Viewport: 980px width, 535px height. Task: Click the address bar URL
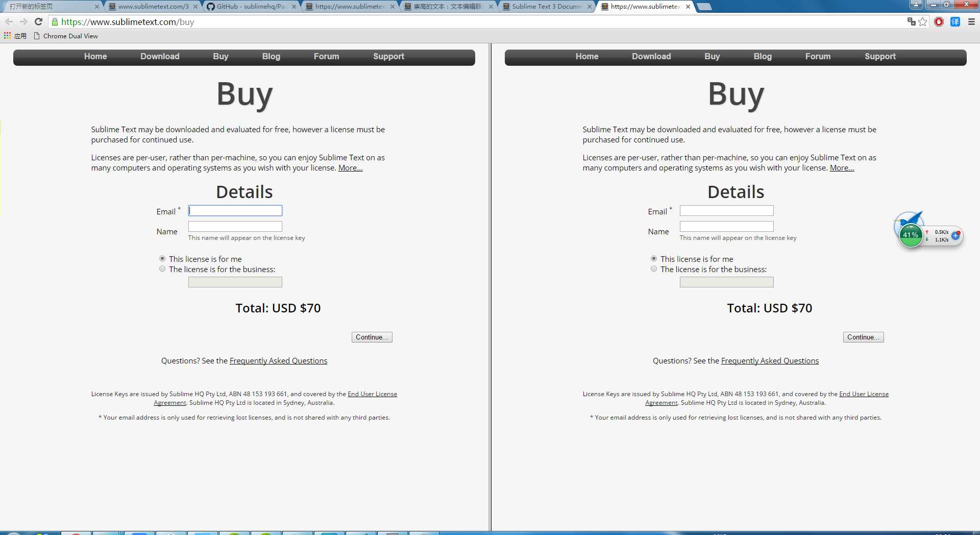[x=128, y=22]
